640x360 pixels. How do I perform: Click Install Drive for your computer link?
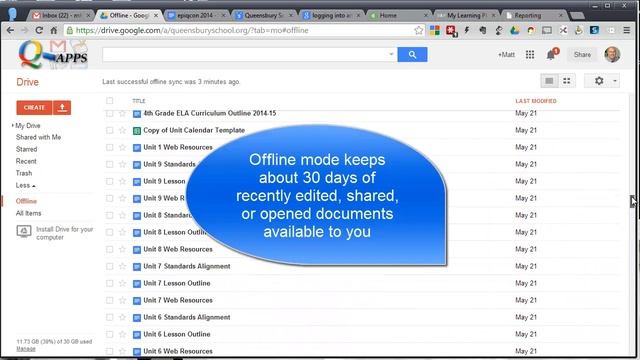pos(64,233)
